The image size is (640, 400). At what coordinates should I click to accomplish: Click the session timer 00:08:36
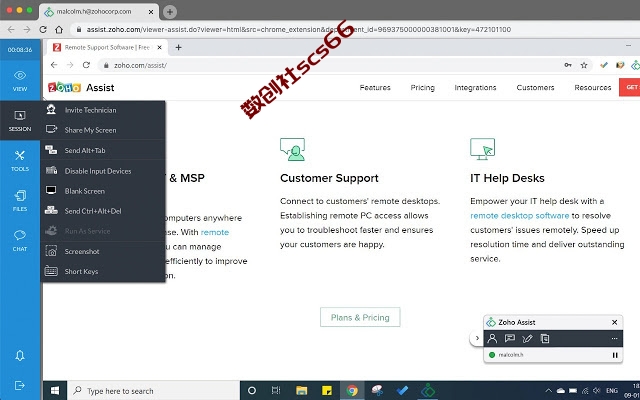20,50
